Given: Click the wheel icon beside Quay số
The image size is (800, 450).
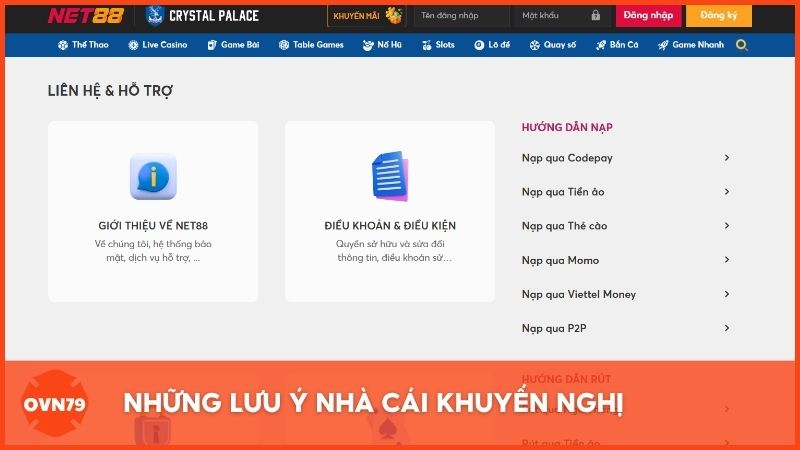Looking at the screenshot, I should tap(535, 45).
